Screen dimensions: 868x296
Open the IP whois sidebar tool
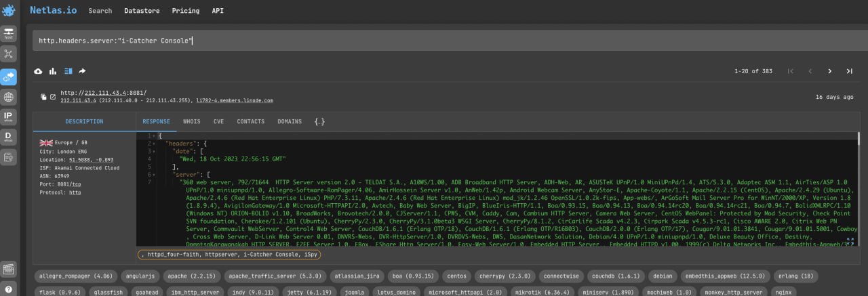point(8,118)
